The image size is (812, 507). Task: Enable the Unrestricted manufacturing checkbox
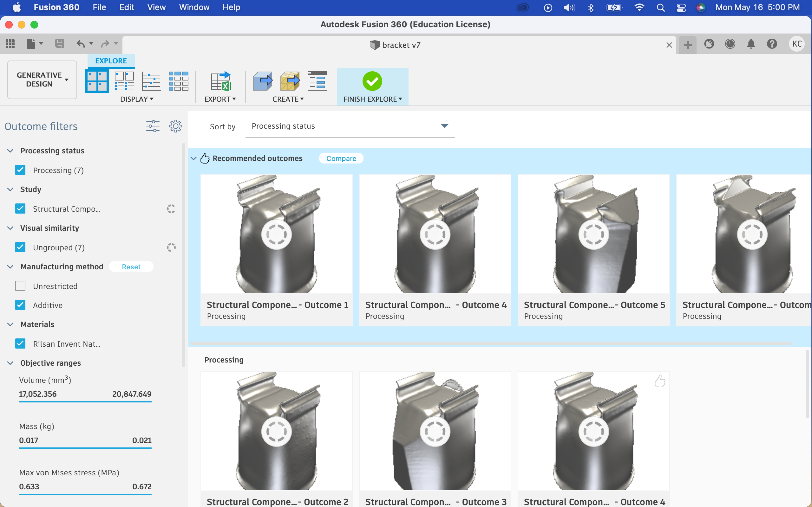tap(21, 286)
